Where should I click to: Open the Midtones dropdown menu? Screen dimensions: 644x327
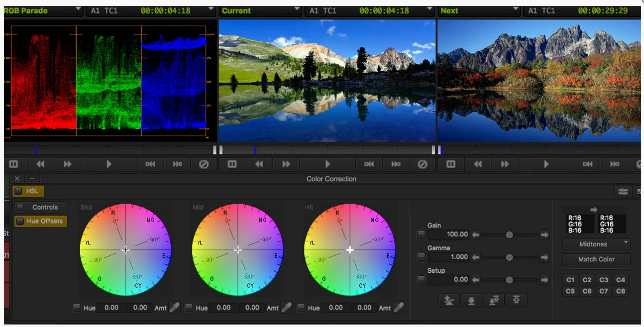596,244
